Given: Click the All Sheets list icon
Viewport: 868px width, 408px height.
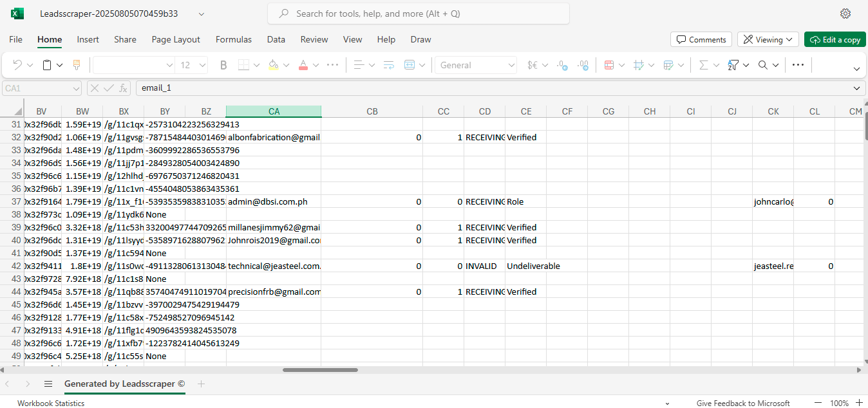Looking at the screenshot, I should point(48,384).
